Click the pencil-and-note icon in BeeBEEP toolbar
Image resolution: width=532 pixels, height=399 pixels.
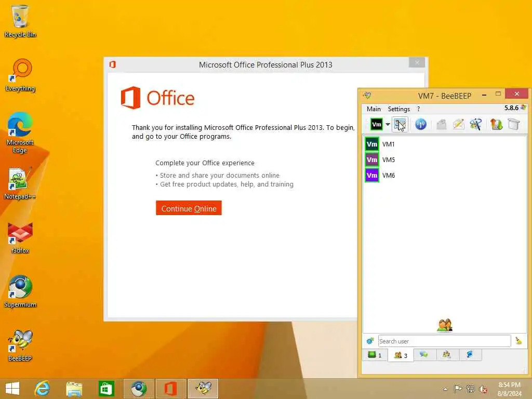(x=458, y=125)
